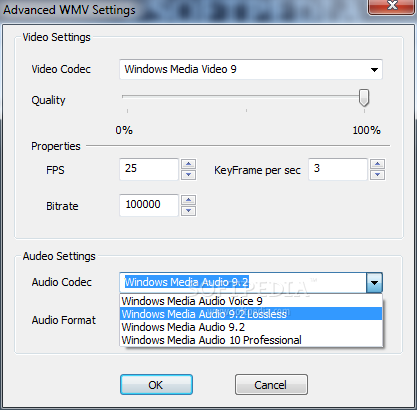Select Windows Media Audio Voice 9
417x410 pixels.
(x=251, y=301)
